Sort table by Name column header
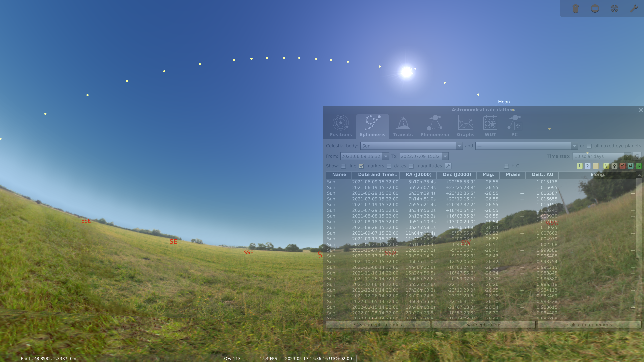The image size is (644, 362). click(339, 175)
